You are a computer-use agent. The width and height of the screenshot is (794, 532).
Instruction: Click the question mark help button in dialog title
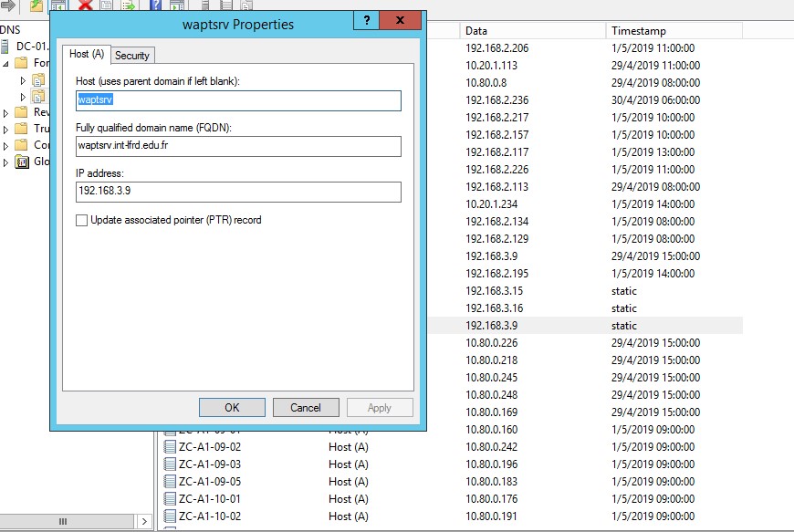click(x=364, y=21)
